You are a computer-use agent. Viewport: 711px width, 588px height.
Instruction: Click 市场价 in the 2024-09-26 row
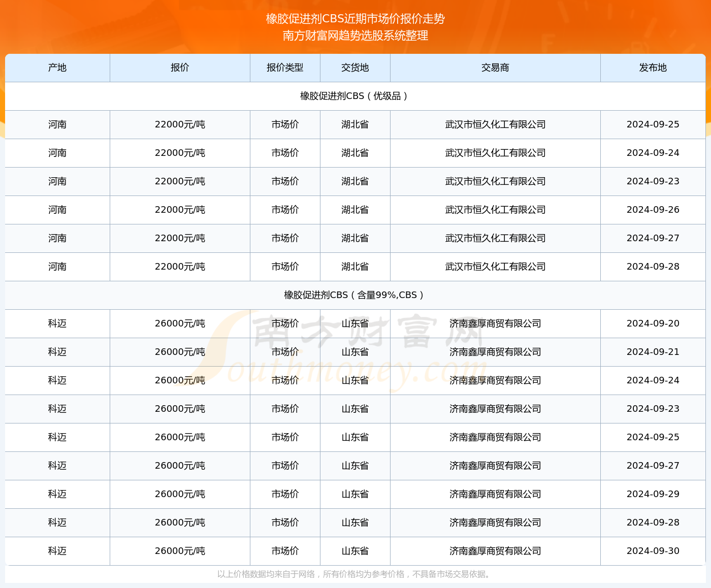(x=285, y=210)
